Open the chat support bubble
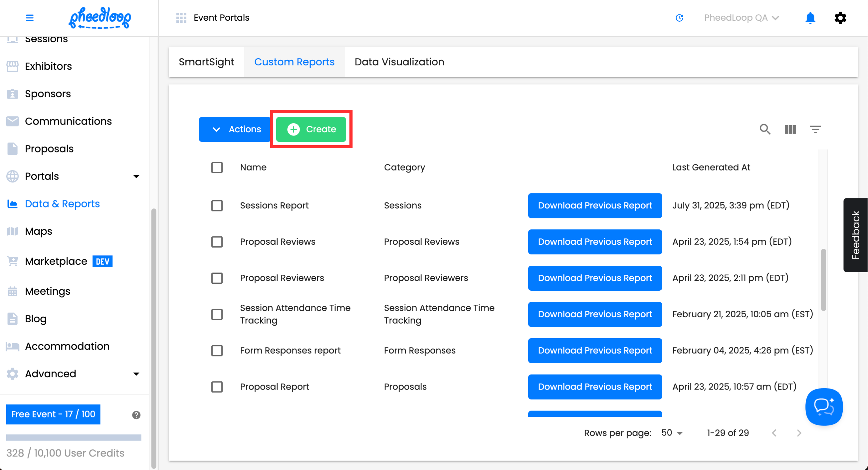 coord(824,407)
